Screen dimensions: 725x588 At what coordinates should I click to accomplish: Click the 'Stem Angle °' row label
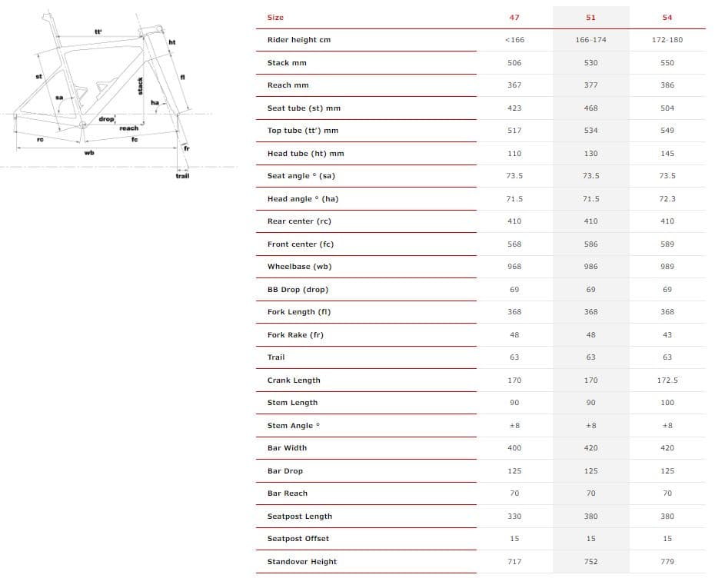click(293, 426)
